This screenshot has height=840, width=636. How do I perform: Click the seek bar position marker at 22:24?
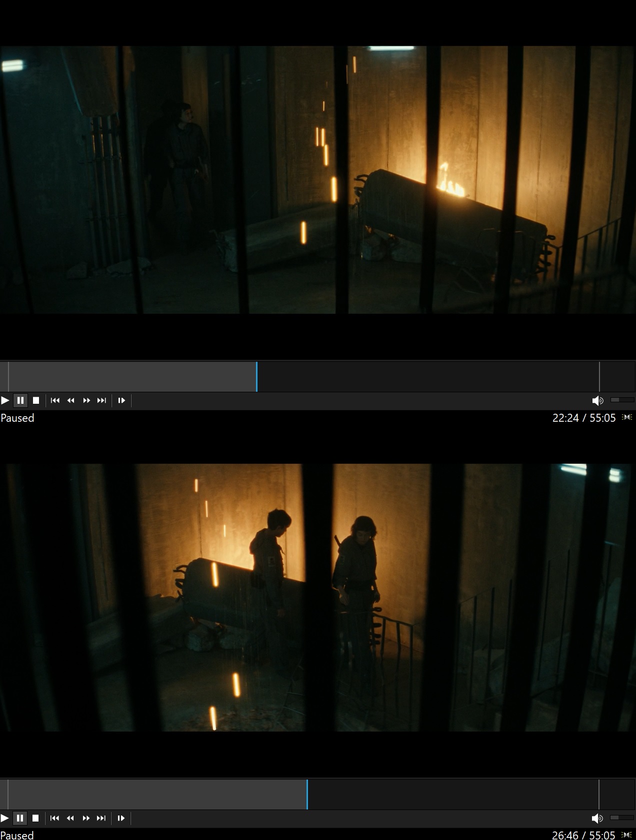click(x=256, y=377)
